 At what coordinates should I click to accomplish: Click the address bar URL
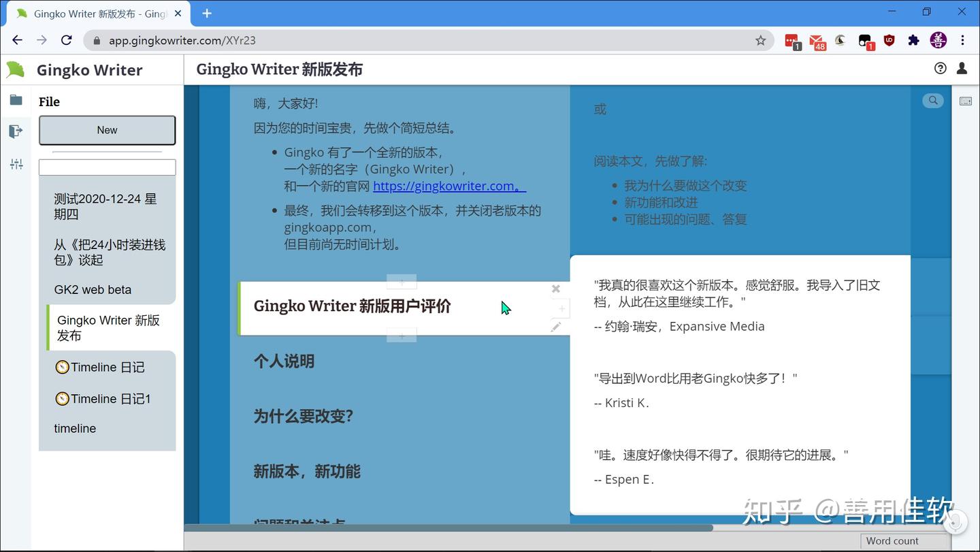[x=182, y=40]
